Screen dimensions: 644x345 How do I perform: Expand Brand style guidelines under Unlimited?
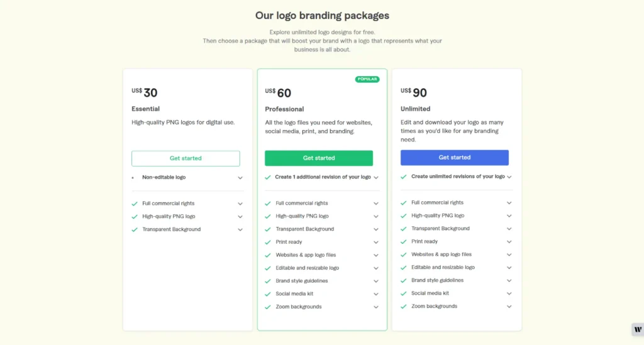(x=509, y=281)
